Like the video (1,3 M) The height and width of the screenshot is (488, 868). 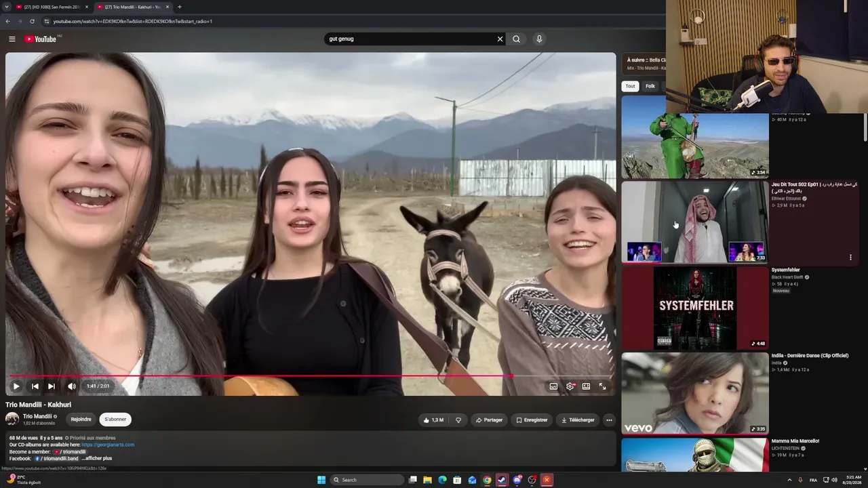click(433, 420)
